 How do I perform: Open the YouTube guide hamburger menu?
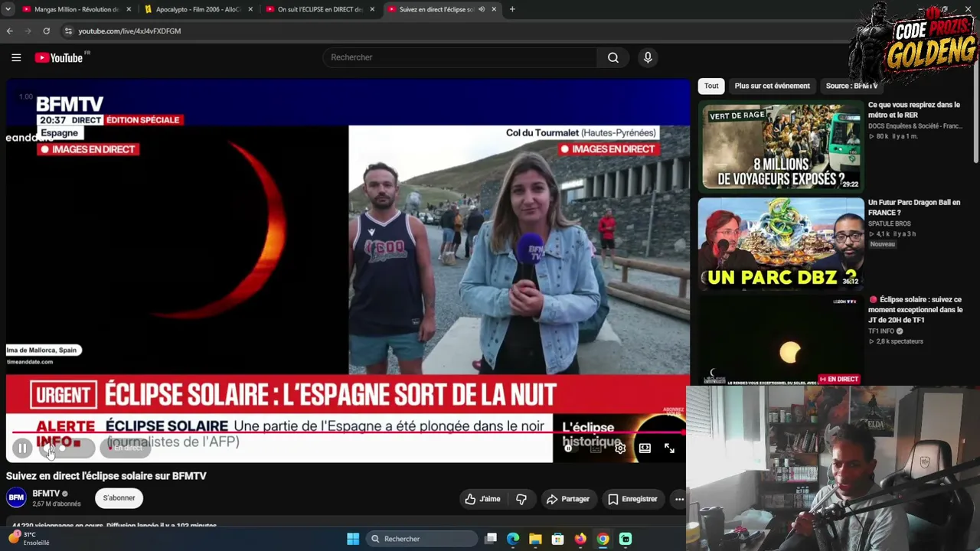click(16, 57)
